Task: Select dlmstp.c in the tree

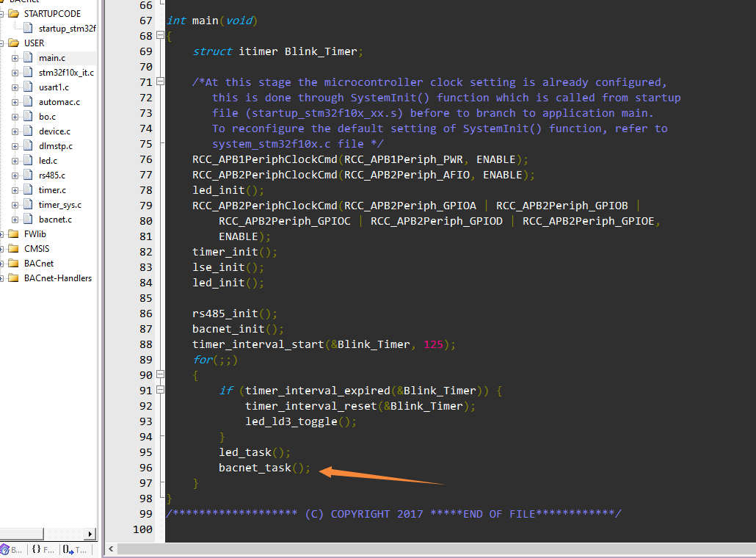Action: point(56,146)
